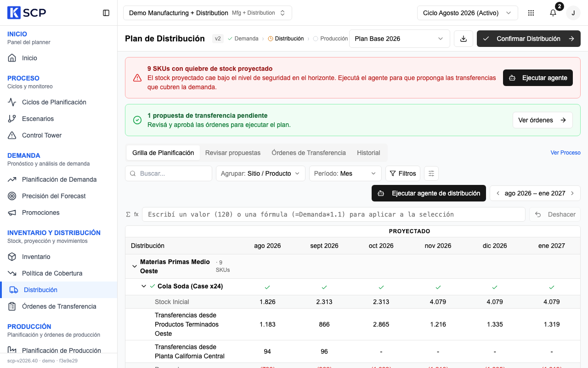The width and height of the screenshot is (588, 368).
Task: Open Inventario in the sidebar
Action: [59, 257]
